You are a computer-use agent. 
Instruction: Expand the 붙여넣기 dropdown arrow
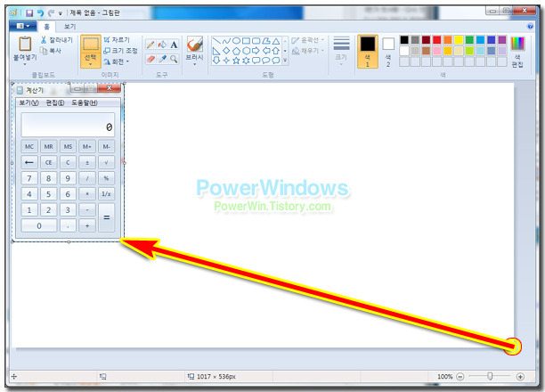(x=25, y=64)
